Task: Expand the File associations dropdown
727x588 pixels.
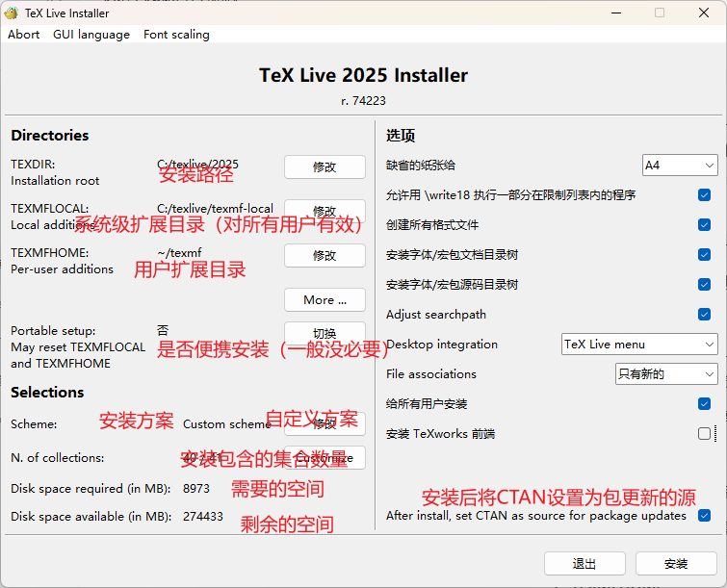Action: pos(666,373)
